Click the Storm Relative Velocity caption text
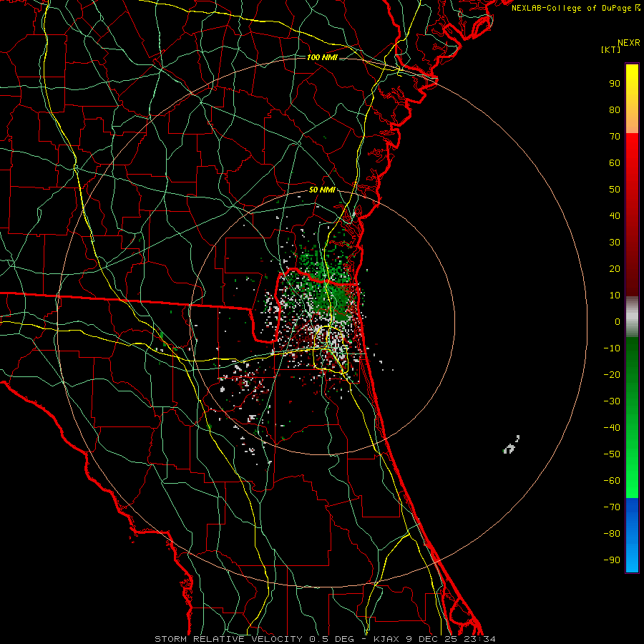 pyautogui.click(x=325, y=639)
